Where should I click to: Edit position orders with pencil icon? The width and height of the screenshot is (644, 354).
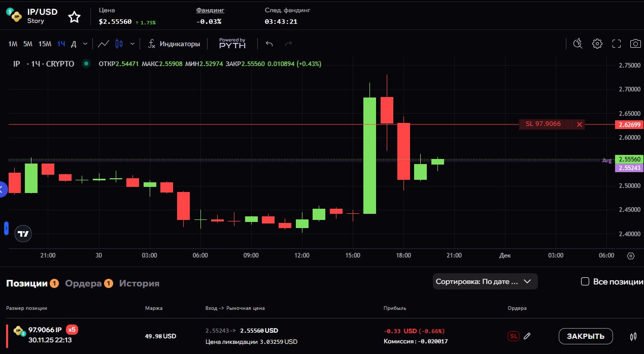tap(527, 336)
